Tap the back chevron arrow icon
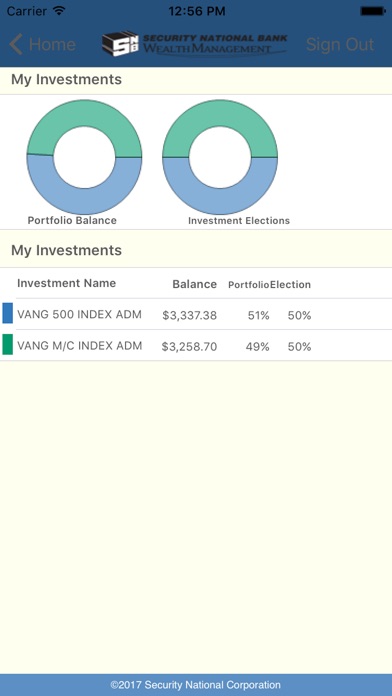The height and width of the screenshot is (696, 392). [16, 44]
